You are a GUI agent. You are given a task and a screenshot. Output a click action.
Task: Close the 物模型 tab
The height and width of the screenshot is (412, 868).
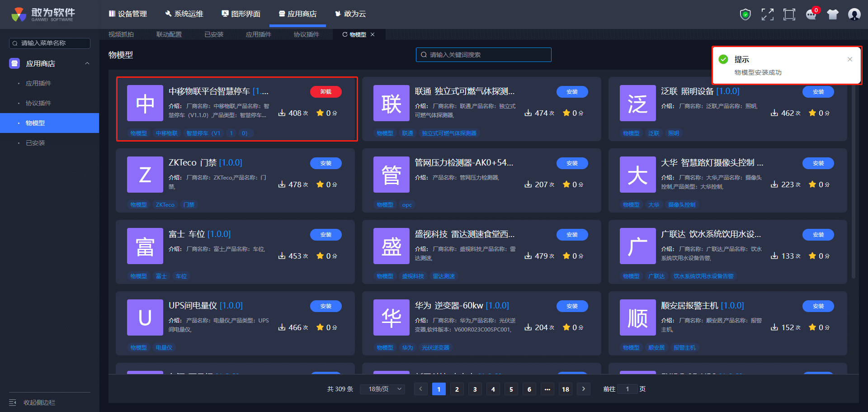coord(373,34)
